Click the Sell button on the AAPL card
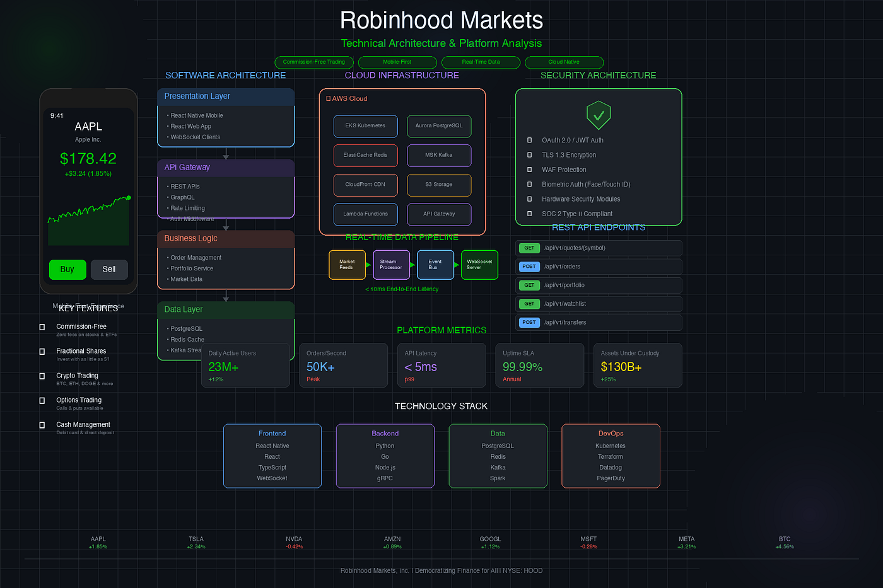The width and height of the screenshot is (883, 588). pos(109,269)
